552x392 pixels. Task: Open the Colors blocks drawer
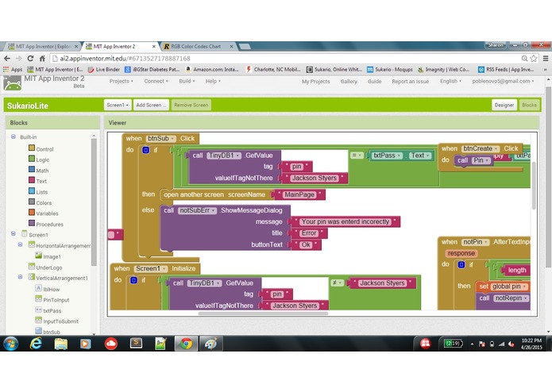pyautogui.click(x=40, y=202)
